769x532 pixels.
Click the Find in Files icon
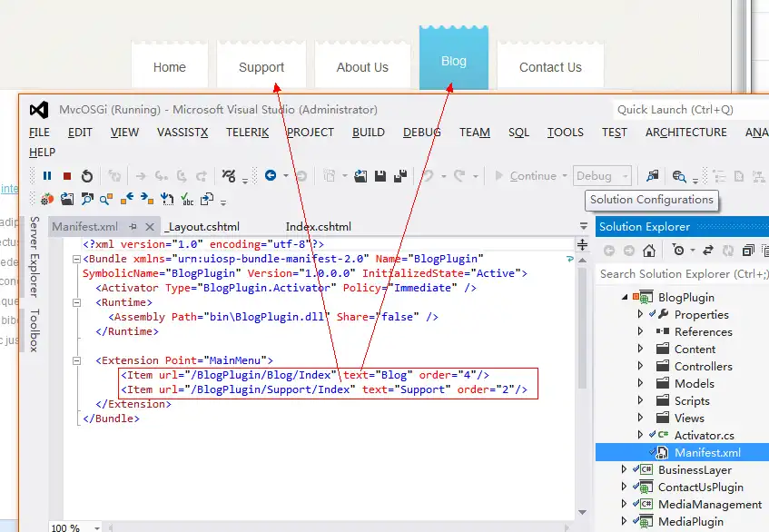652,175
